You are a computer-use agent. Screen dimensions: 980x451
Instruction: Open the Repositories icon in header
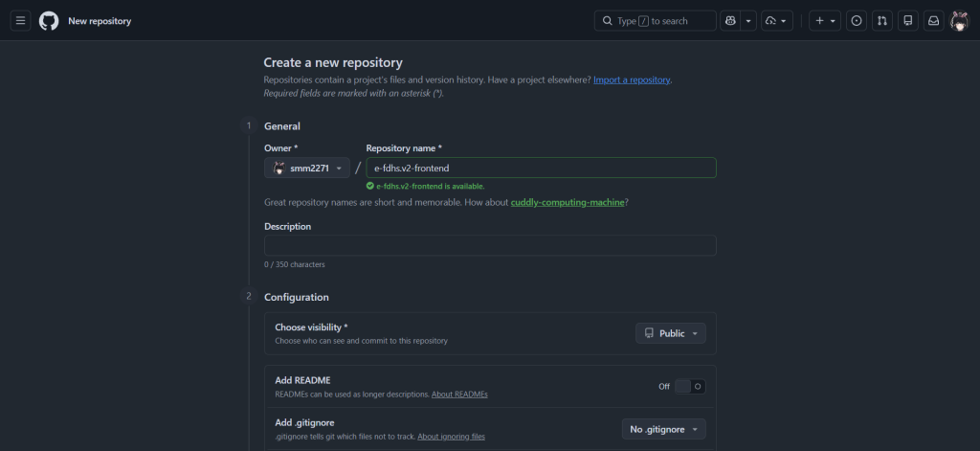[x=908, y=21]
